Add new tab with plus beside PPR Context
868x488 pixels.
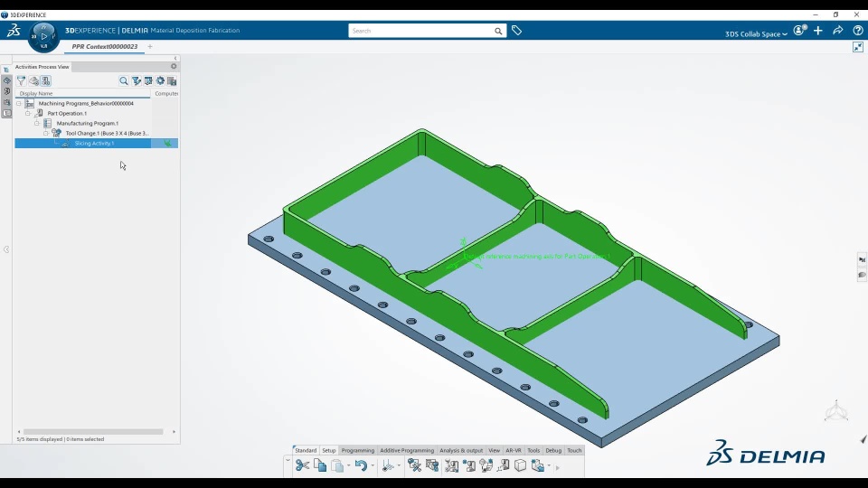[x=150, y=46]
